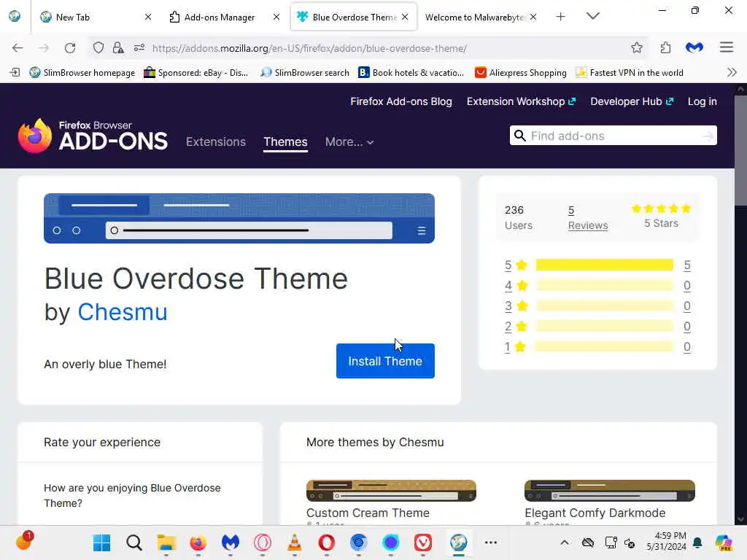Open Sponsored eBay bookmark

click(x=196, y=72)
